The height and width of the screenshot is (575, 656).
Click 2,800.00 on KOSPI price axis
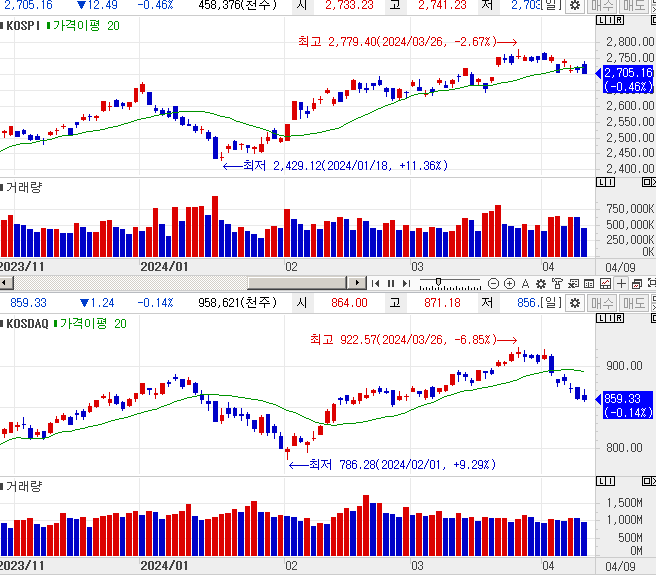pyautogui.click(x=630, y=42)
